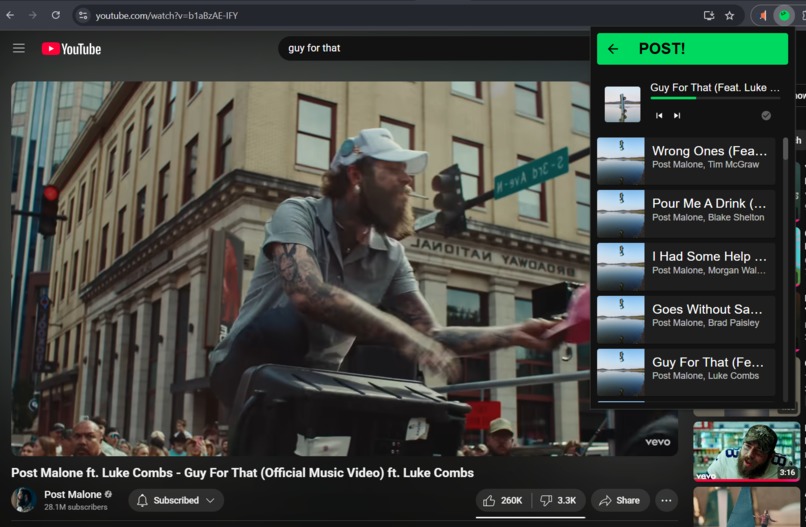Click the back arrow in POST! header

613,49
